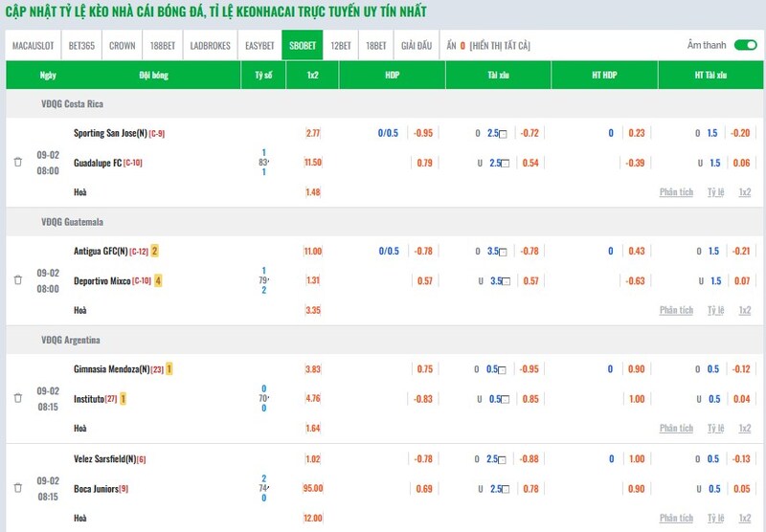Image resolution: width=766 pixels, height=532 pixels.
Task: Click trash icon for Sporting San Jose match
Action: click(x=17, y=163)
